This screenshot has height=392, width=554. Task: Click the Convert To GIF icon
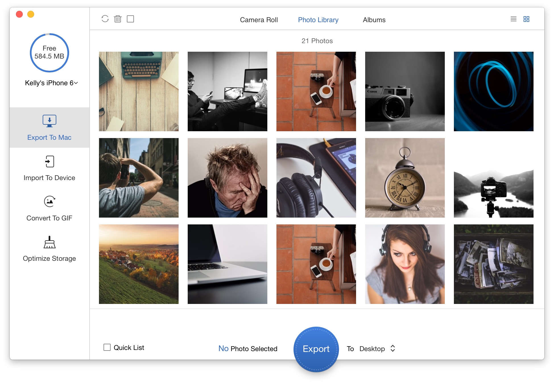50,201
